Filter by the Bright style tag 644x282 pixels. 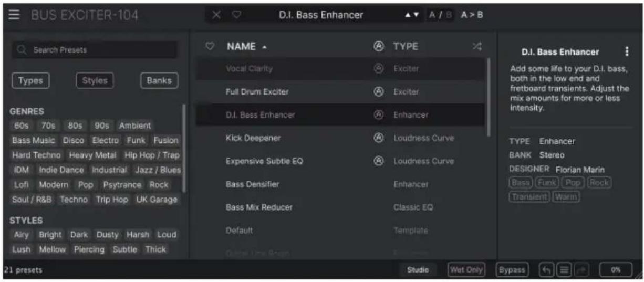click(50, 235)
